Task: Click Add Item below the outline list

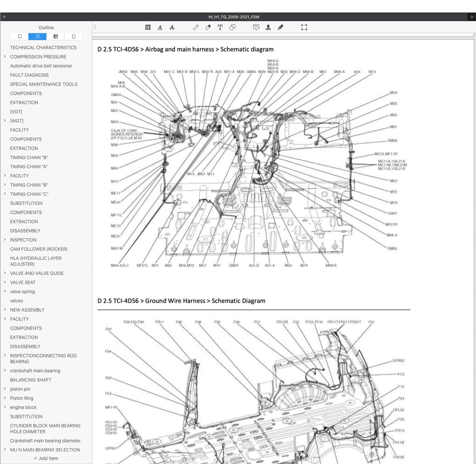Action: point(46,458)
